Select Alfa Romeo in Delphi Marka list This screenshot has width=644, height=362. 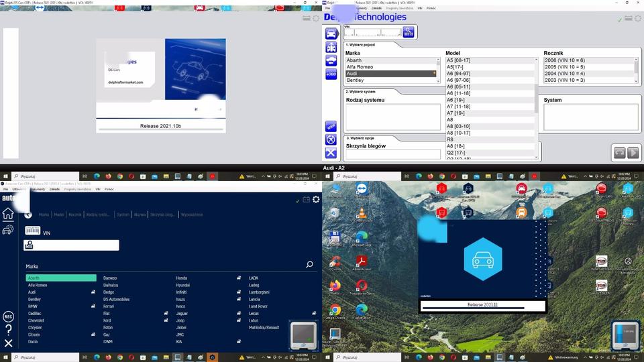(390, 67)
